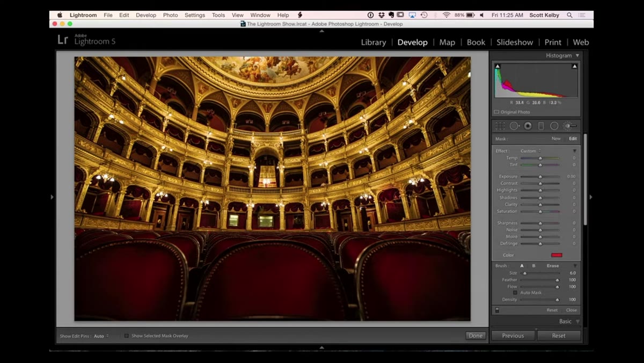644x363 pixels.
Task: Collapse the Brush options disclosure triangle
Action: 575,266
